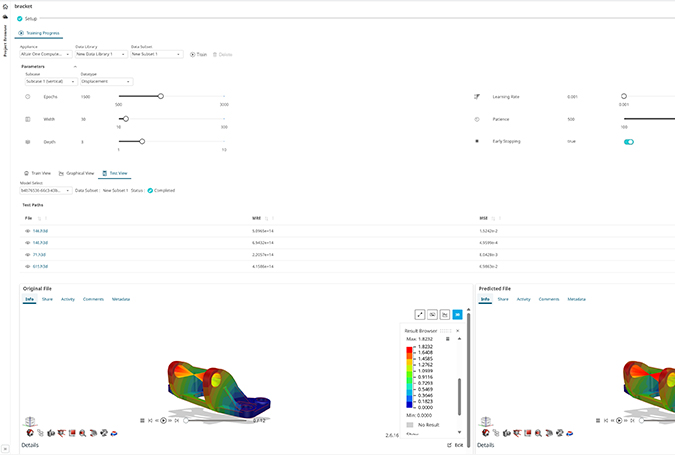Select the Training Progress tab

pyautogui.click(x=39, y=33)
